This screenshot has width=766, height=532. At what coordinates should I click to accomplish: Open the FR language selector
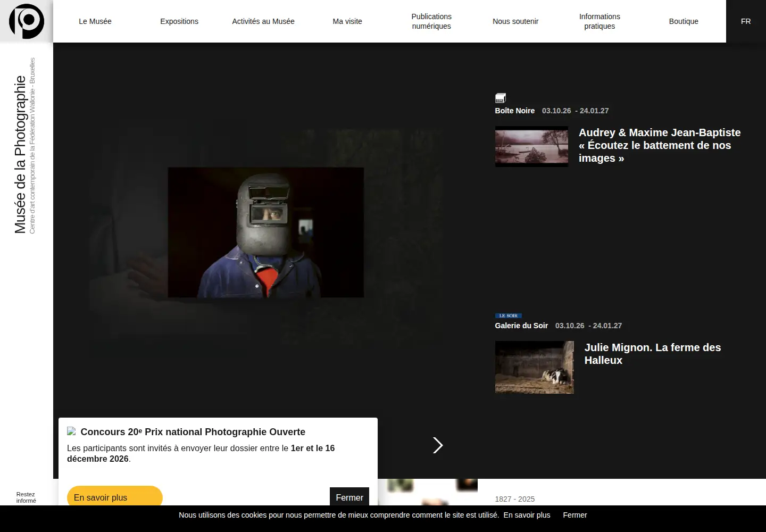click(x=746, y=21)
